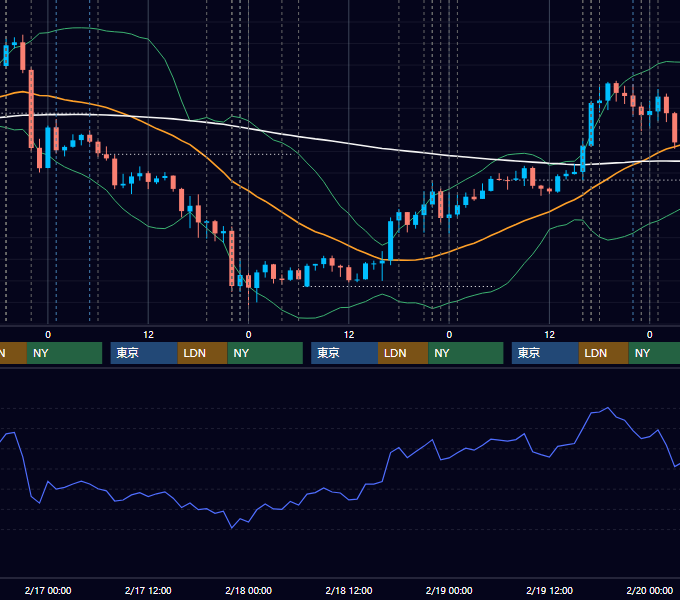The width and height of the screenshot is (680, 600).
Task: Click the 2/17 00:00 date label
Action: point(48,590)
